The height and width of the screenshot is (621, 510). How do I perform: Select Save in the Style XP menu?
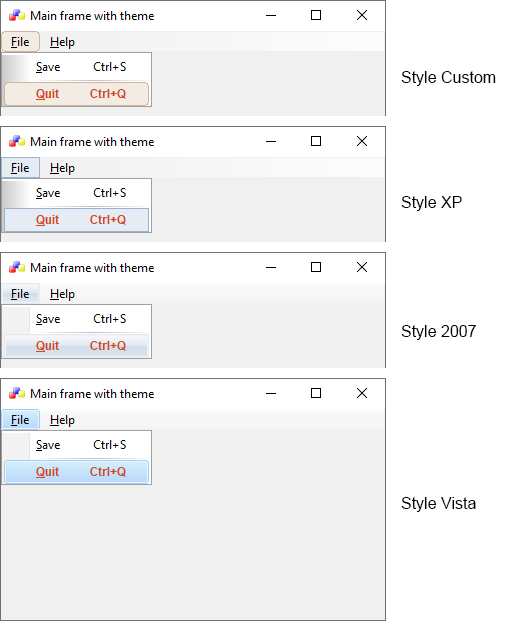click(76, 193)
